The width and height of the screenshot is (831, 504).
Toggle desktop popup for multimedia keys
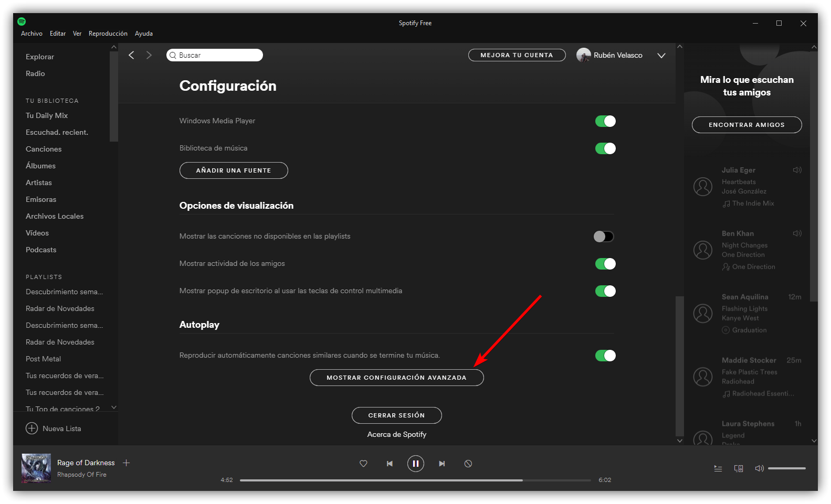tap(605, 291)
